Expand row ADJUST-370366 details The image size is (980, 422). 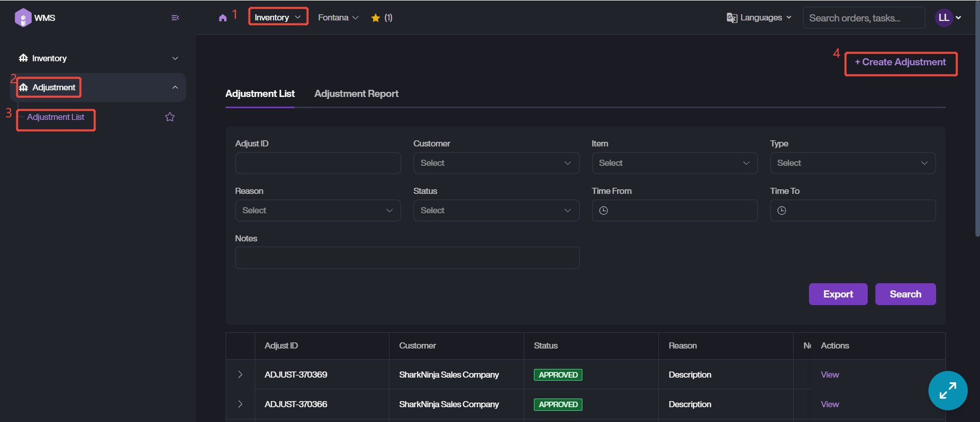click(240, 404)
